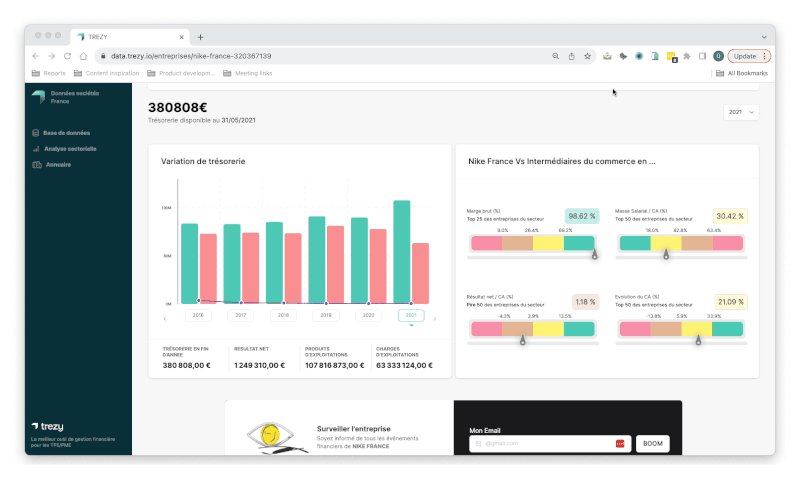Click the 30.42 % value badge
This screenshot has width=800, height=480.
[x=730, y=216]
